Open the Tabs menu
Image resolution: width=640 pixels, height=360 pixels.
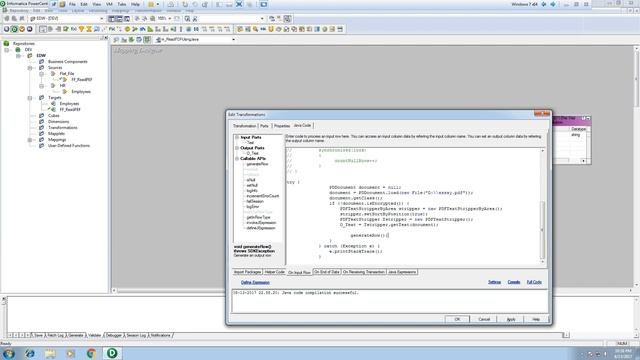[122, 4]
